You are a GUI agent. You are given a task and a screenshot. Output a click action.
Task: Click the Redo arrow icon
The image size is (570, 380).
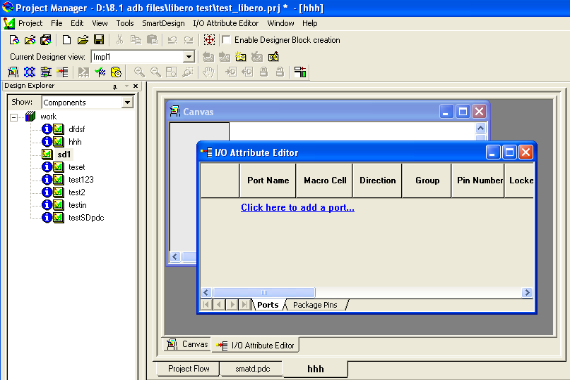tap(188, 40)
